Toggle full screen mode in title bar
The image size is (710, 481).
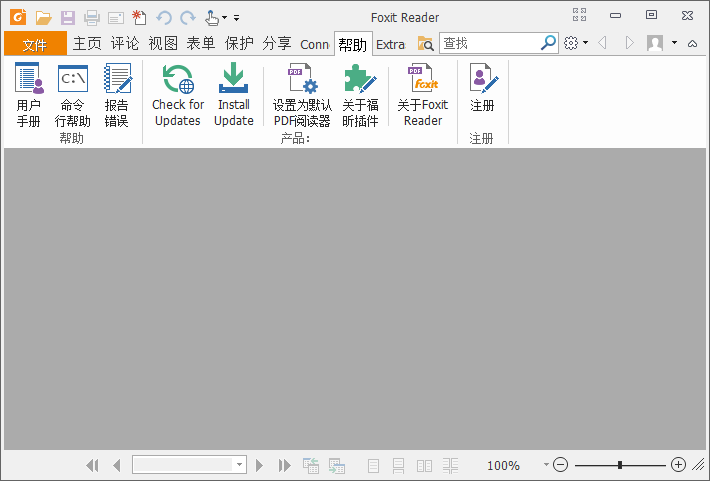click(x=579, y=15)
